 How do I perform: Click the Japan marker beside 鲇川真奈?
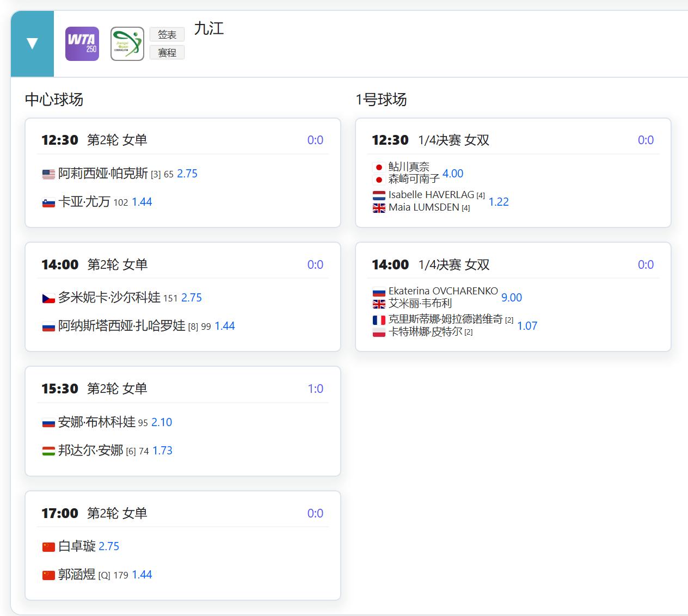point(379,167)
